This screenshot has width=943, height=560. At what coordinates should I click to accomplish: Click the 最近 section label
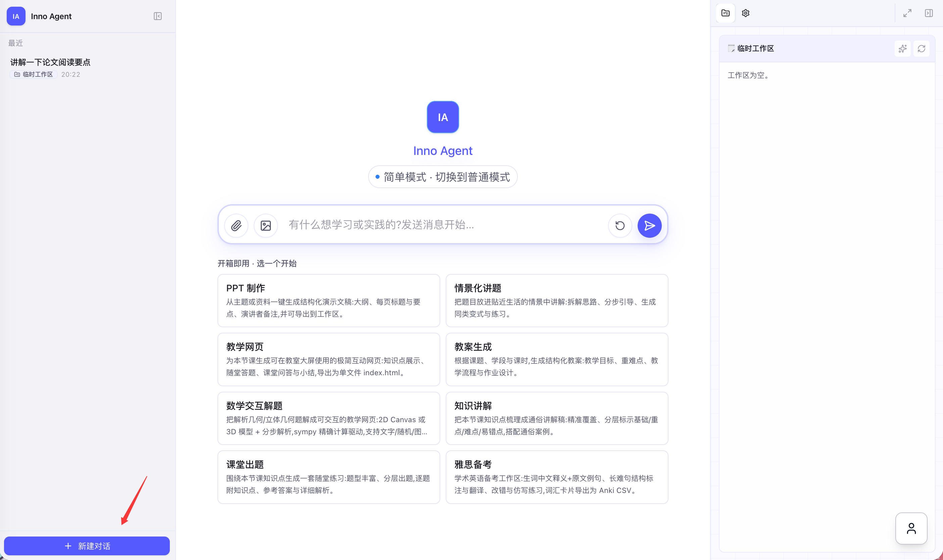pyautogui.click(x=15, y=43)
